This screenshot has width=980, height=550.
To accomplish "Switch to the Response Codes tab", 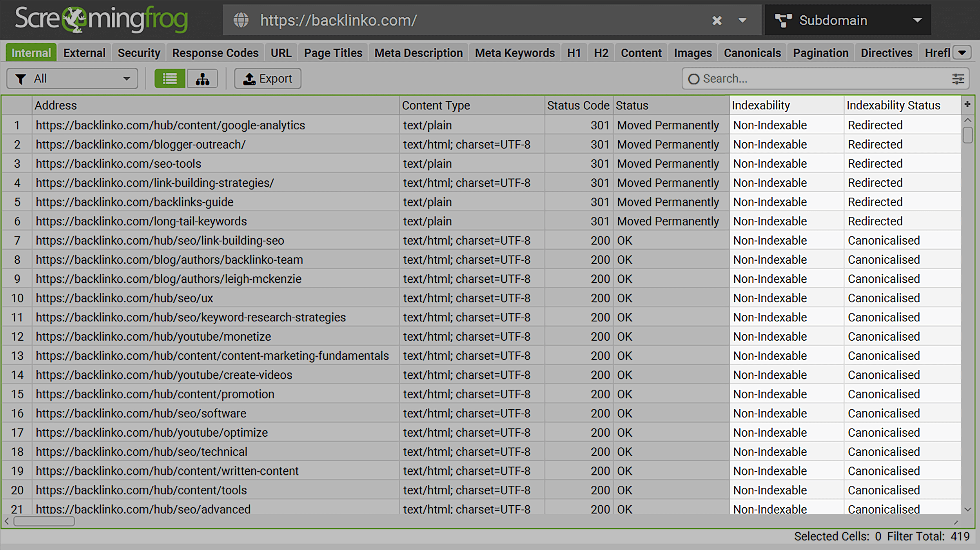I will coord(215,52).
